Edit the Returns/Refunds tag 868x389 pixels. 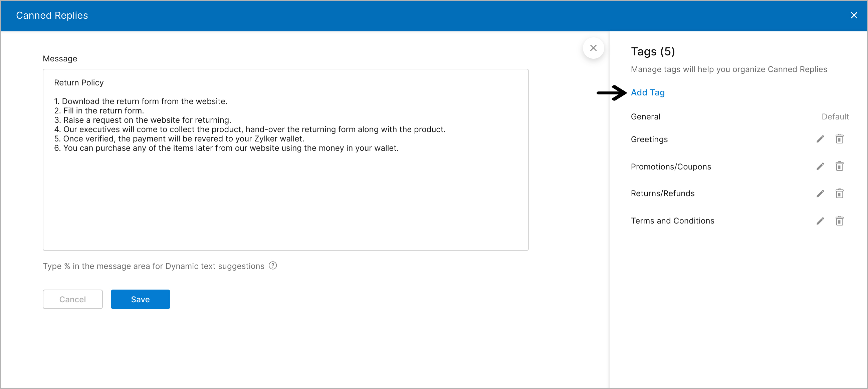tap(820, 193)
